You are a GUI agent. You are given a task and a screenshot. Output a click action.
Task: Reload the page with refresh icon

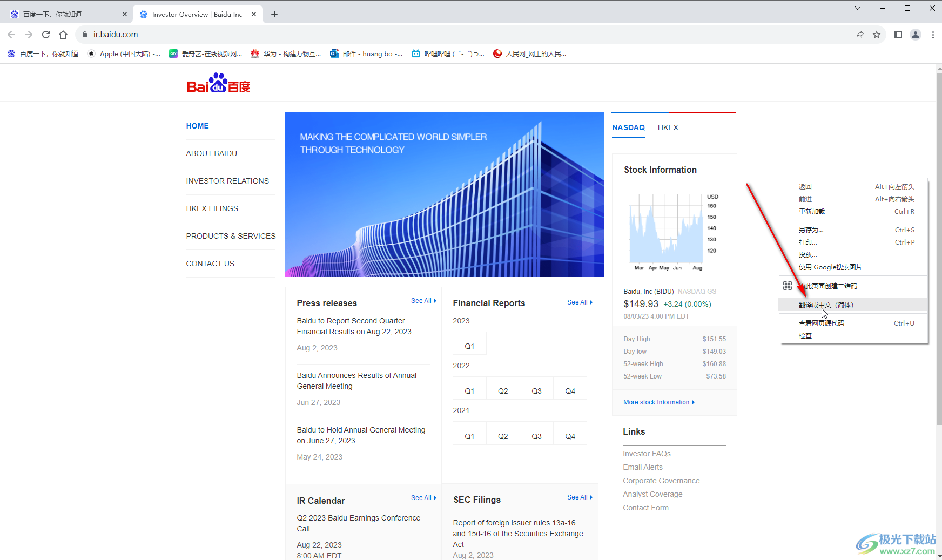pyautogui.click(x=46, y=35)
